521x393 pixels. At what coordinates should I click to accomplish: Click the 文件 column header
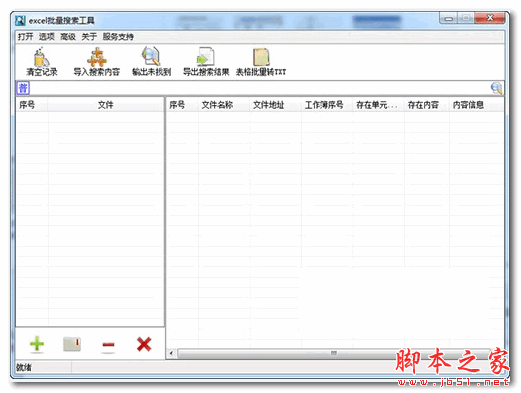tap(105, 105)
